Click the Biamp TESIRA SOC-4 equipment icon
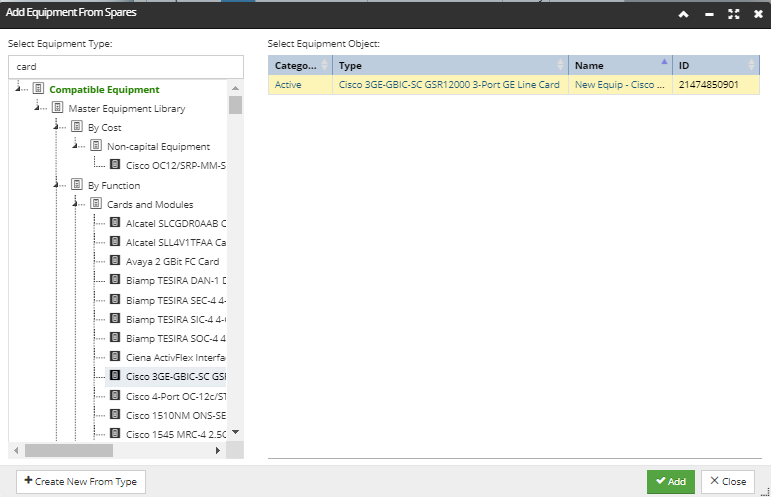 click(x=115, y=337)
